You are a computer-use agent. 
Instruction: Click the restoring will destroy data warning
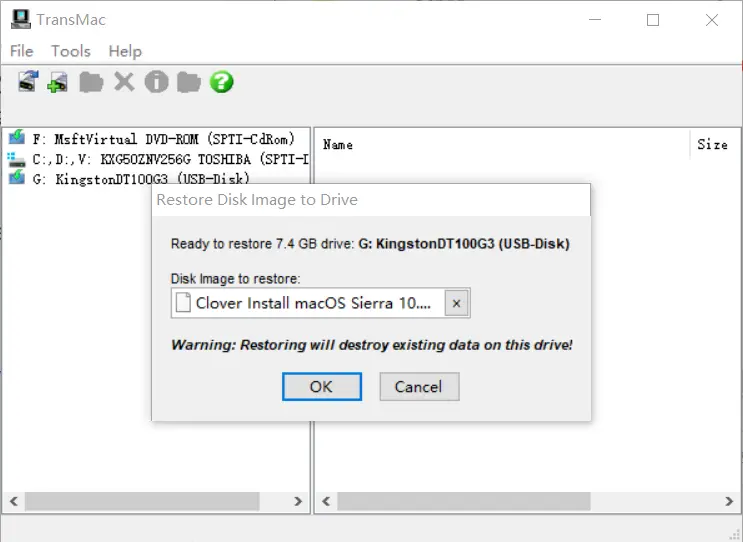[372, 344]
